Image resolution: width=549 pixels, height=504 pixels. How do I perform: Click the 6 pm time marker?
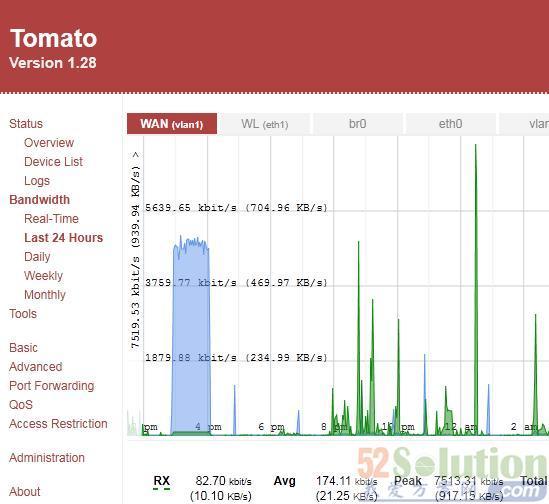[x=271, y=427]
